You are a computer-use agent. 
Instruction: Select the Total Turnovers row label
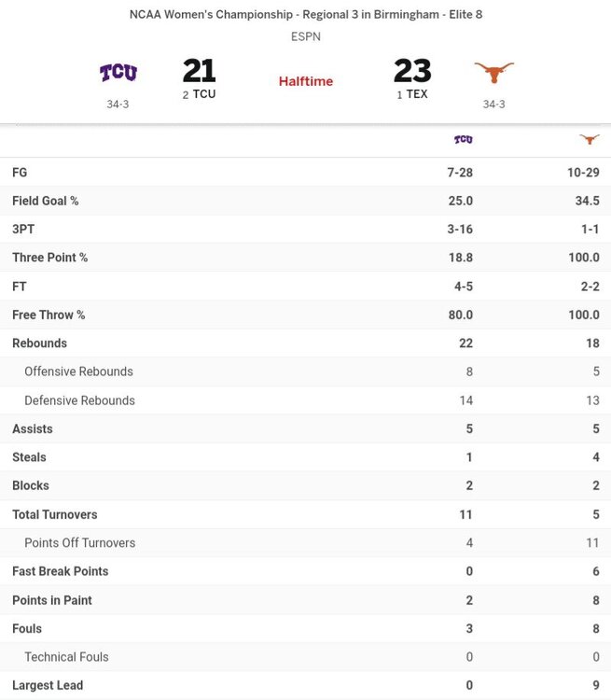[54, 514]
